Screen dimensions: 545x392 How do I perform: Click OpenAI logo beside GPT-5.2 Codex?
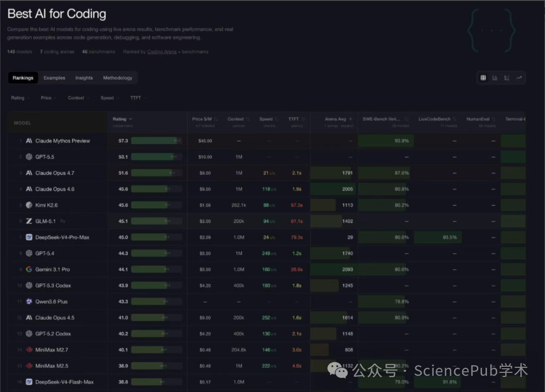(29, 333)
